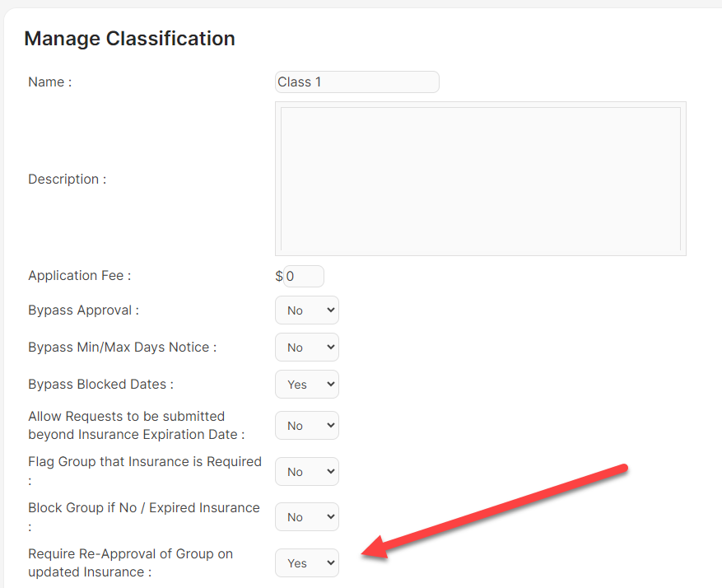Image resolution: width=722 pixels, height=588 pixels.
Task: Open the Bypass Approval dropdown
Action: point(307,310)
